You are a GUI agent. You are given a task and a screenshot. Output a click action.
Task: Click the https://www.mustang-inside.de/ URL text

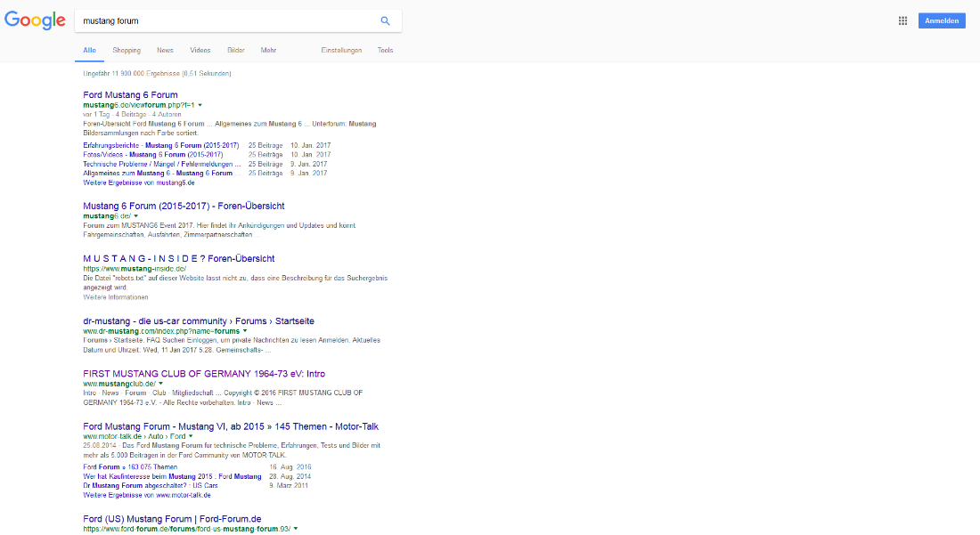point(135,269)
